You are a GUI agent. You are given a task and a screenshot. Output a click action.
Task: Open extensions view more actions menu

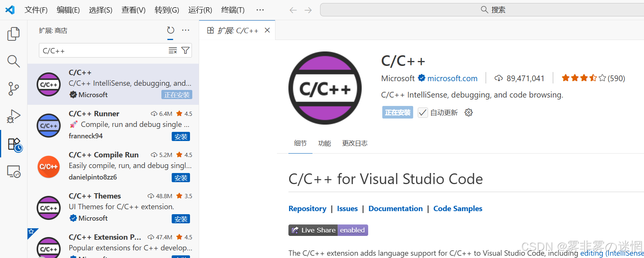click(186, 30)
